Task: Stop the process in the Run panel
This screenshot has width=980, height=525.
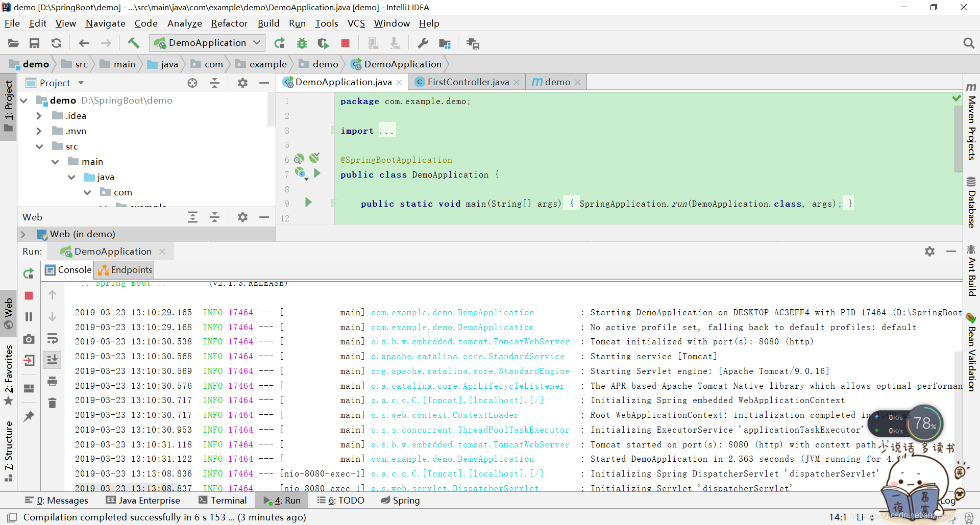Action: (x=29, y=295)
